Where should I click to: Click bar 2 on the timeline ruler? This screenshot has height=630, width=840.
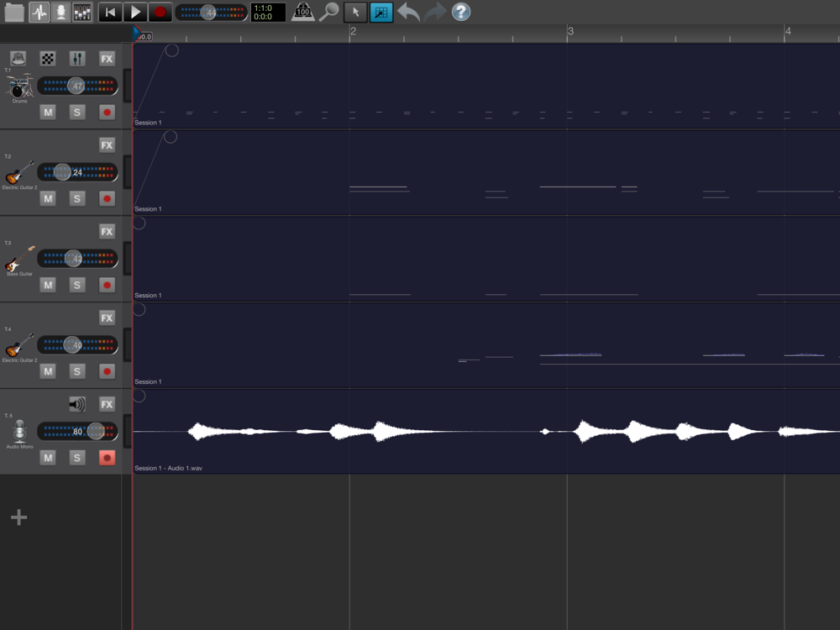point(353,31)
